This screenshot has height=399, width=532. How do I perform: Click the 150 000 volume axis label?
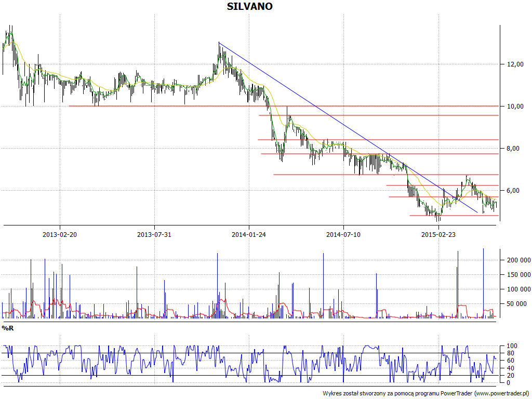coord(518,275)
